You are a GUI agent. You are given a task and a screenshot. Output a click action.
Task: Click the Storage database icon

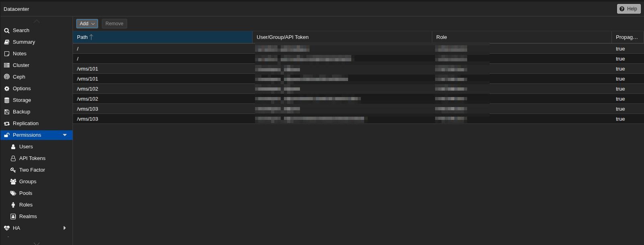(x=7, y=100)
